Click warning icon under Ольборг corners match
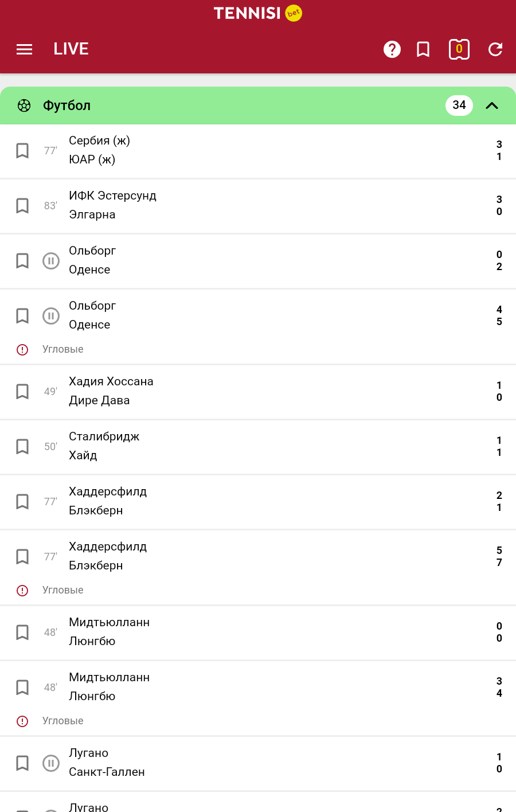This screenshot has height=812, width=516. [22, 350]
